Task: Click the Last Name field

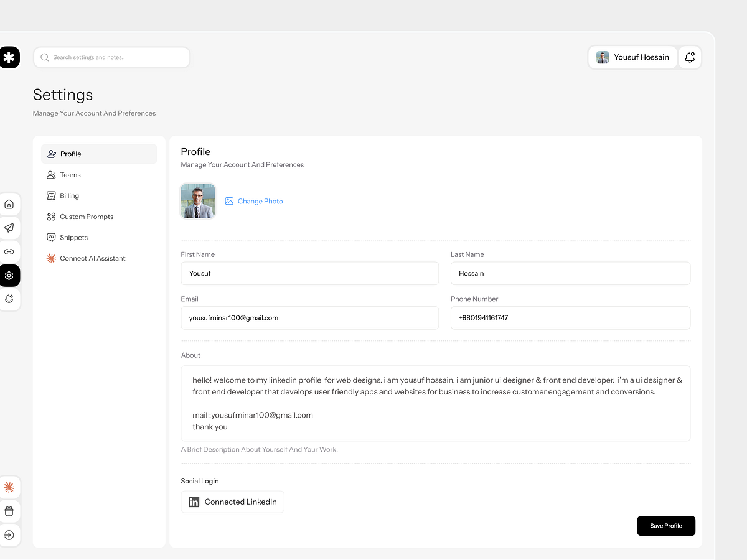Action: point(570,273)
